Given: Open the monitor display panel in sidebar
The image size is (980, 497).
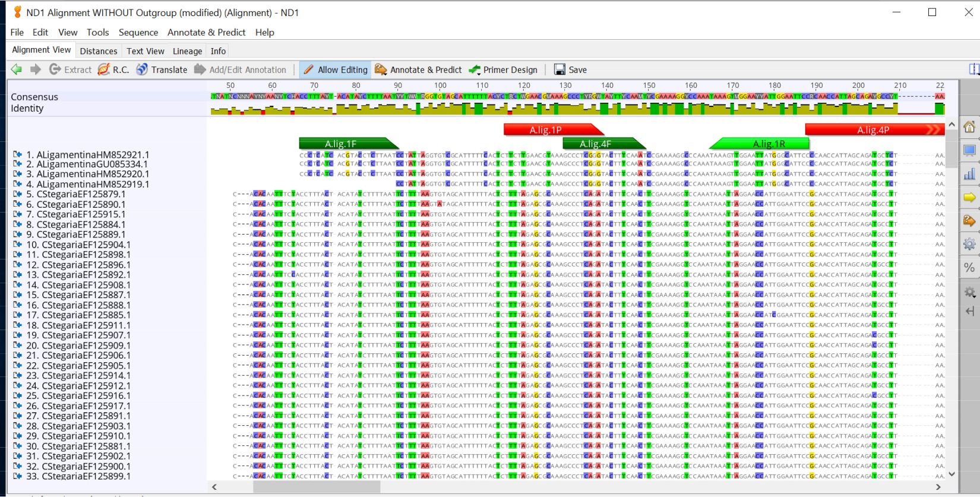Looking at the screenshot, I should click(x=969, y=150).
